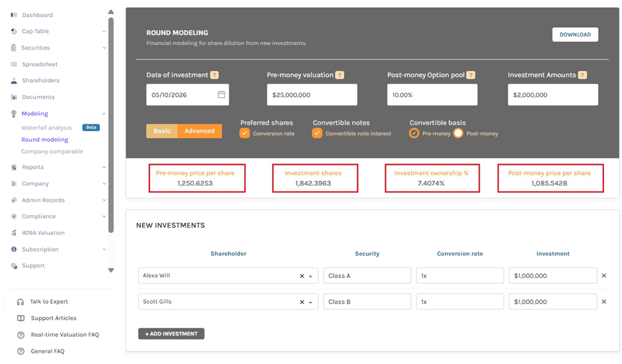Select the Pre-money convertible basis
This screenshot has width=622, height=364.
414,134
